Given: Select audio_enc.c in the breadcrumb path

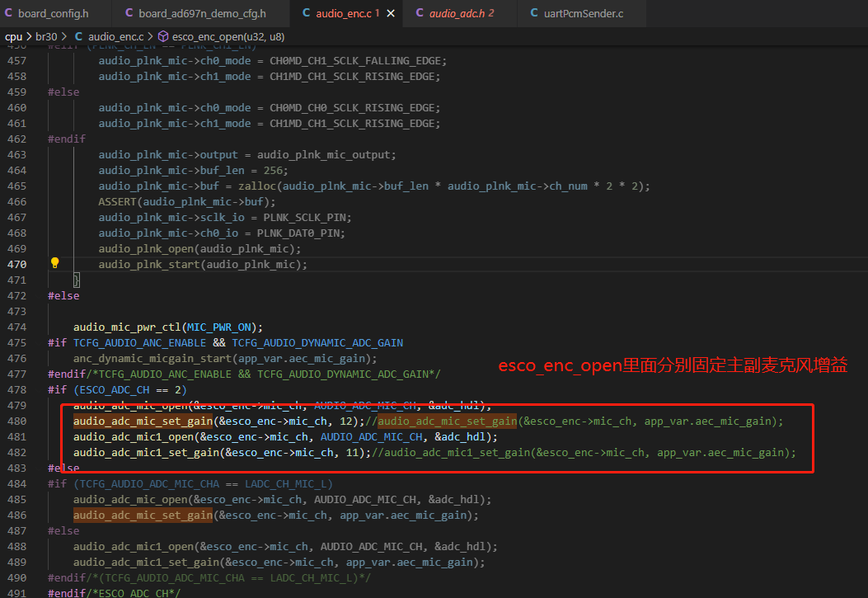Looking at the screenshot, I should [x=115, y=36].
